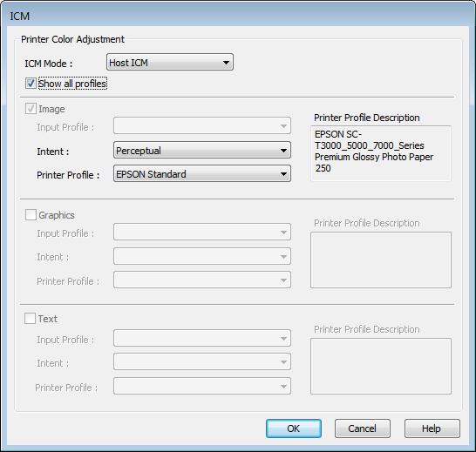This screenshot has width=476, height=452.
Task: Open the Image Input Profile dropdown
Action: click(202, 125)
